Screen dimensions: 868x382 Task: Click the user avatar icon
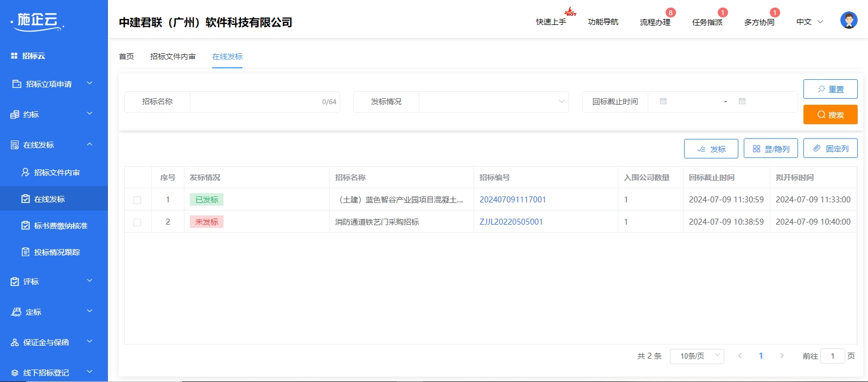[848, 21]
